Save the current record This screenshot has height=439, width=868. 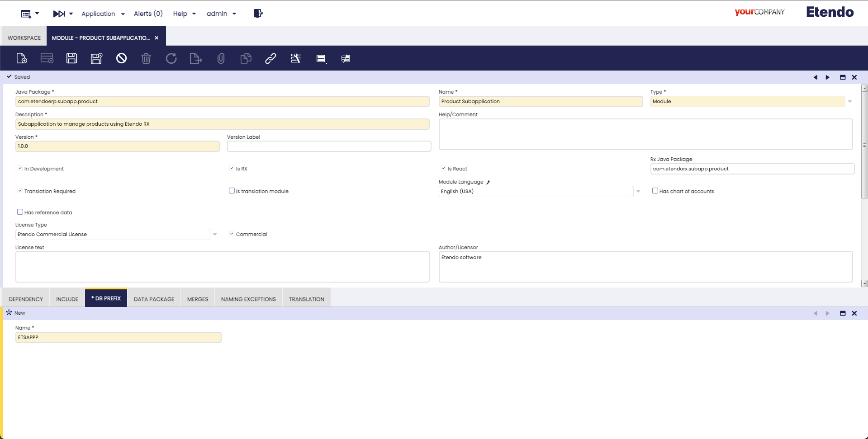pyautogui.click(x=72, y=58)
